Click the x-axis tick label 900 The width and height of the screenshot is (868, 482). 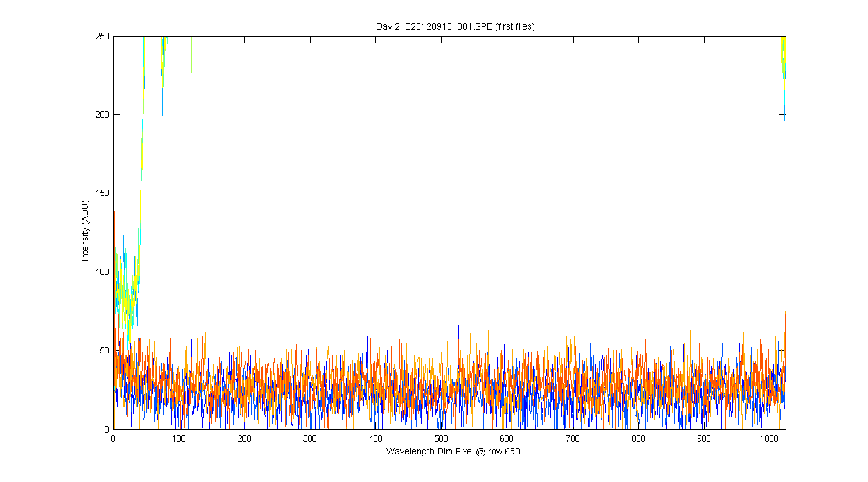(703, 438)
